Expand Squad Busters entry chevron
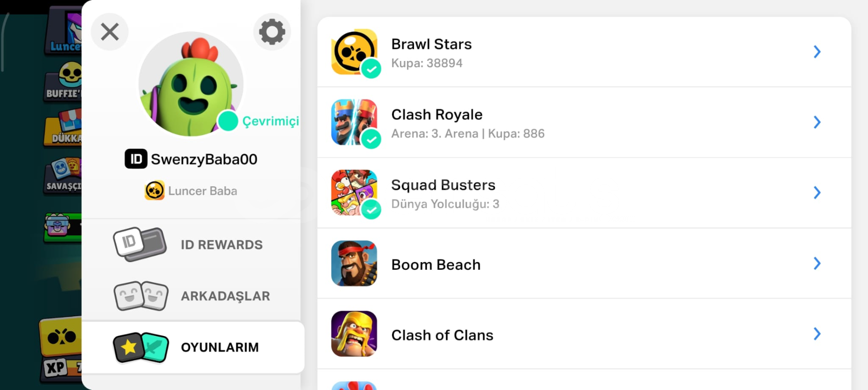 point(817,193)
